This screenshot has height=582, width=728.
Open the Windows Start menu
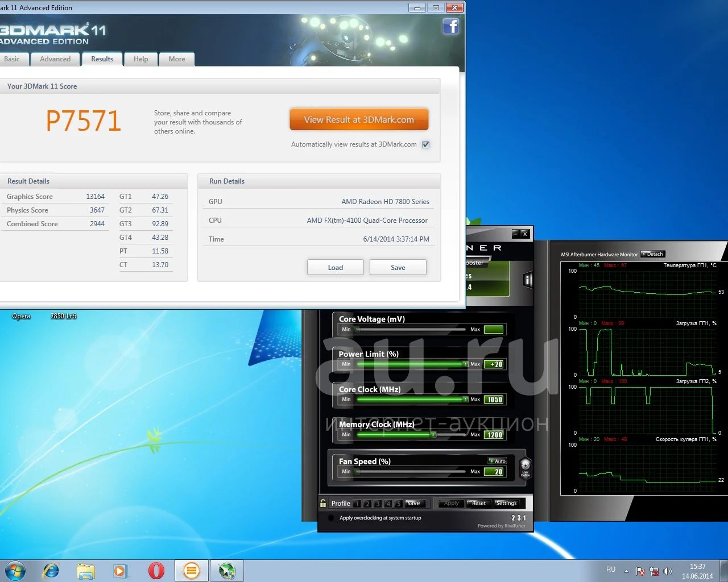pos(15,570)
